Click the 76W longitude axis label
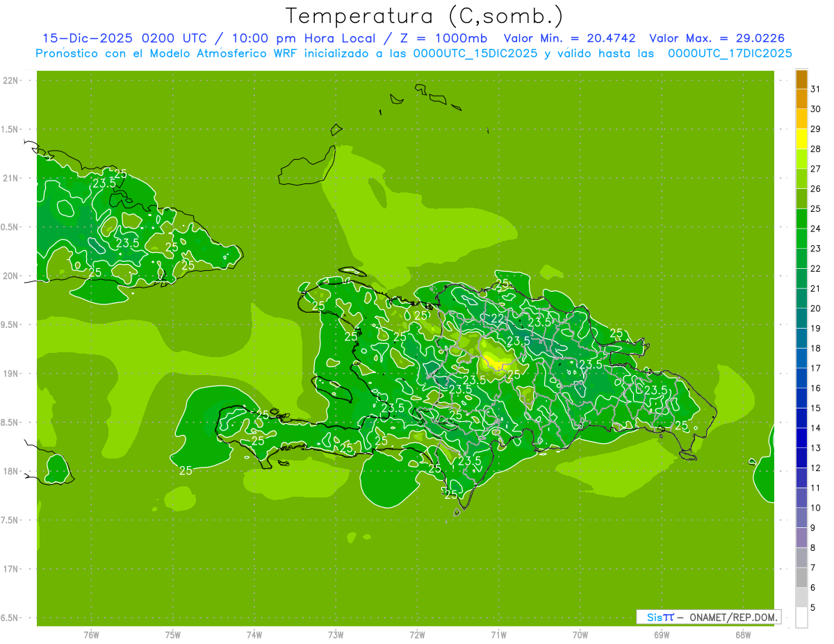 coord(91,635)
